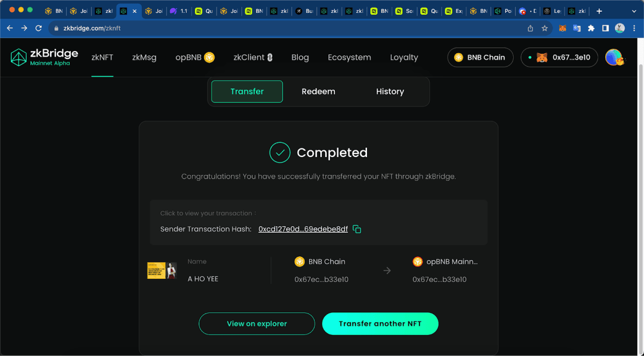Reload the zkBridge page
Viewport: 644px width, 356px height.
click(39, 28)
